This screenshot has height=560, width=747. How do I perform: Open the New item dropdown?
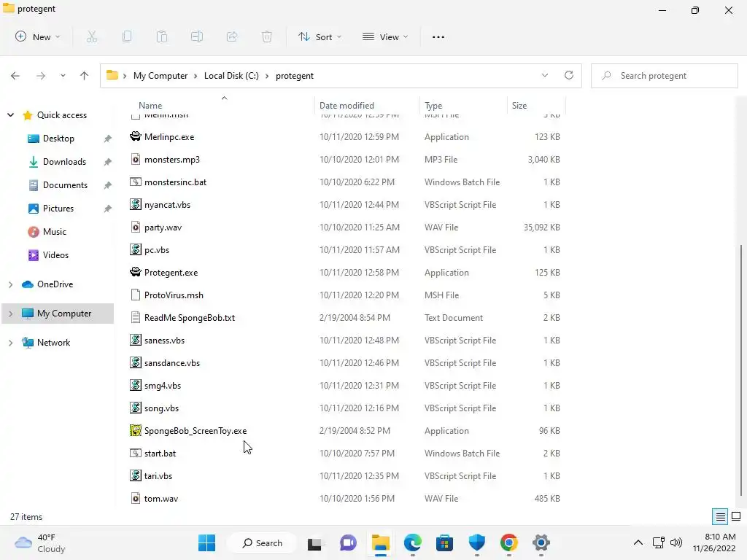tap(38, 36)
